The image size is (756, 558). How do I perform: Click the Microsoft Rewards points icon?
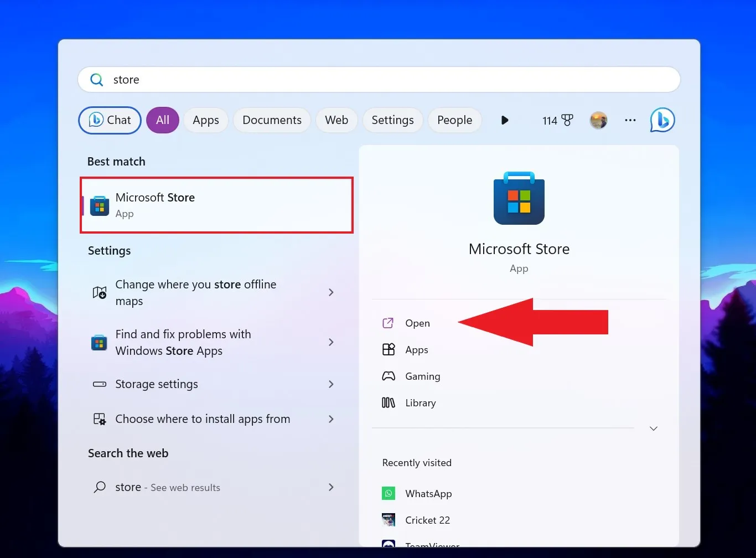(x=557, y=120)
